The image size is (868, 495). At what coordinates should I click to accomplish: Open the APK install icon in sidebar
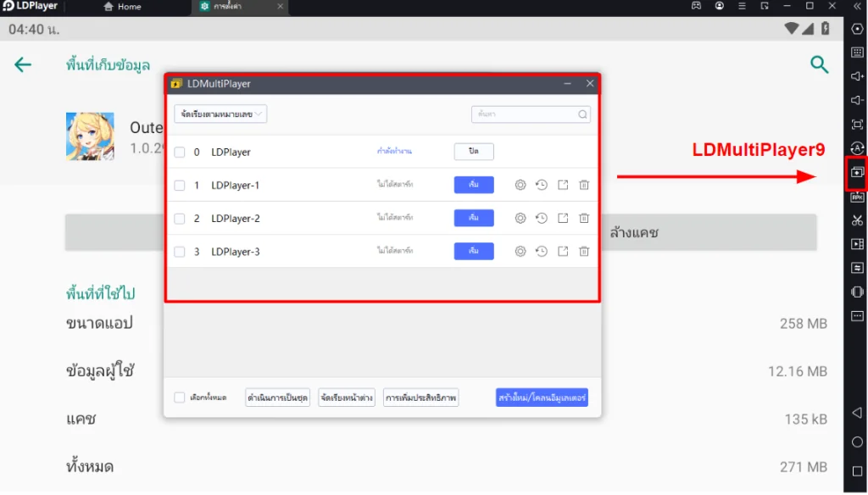click(857, 197)
